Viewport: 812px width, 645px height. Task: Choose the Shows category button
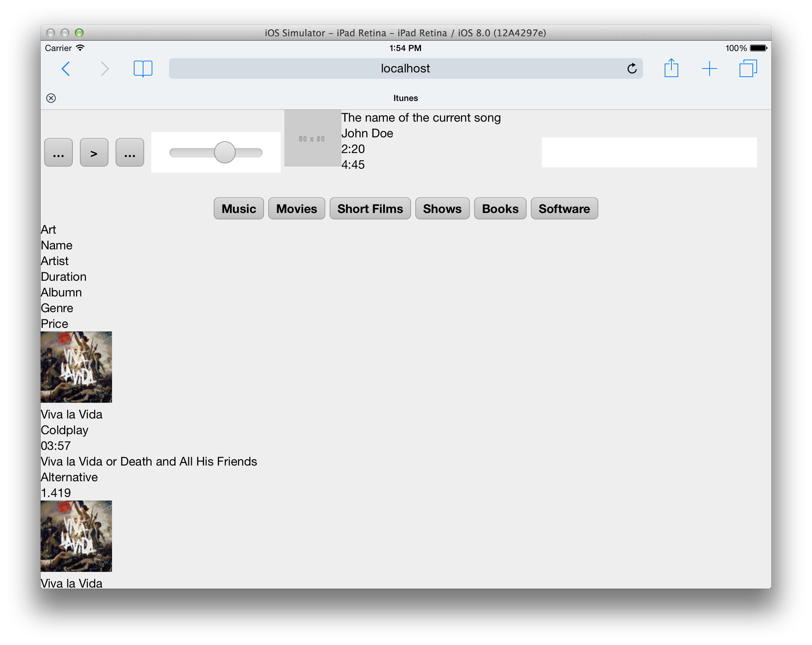coord(442,209)
